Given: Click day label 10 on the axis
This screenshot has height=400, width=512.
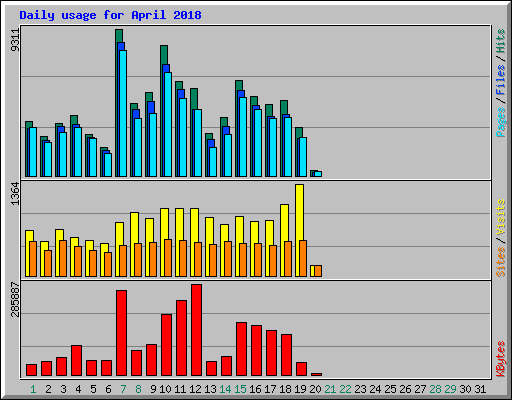Looking at the screenshot, I should click(165, 389).
